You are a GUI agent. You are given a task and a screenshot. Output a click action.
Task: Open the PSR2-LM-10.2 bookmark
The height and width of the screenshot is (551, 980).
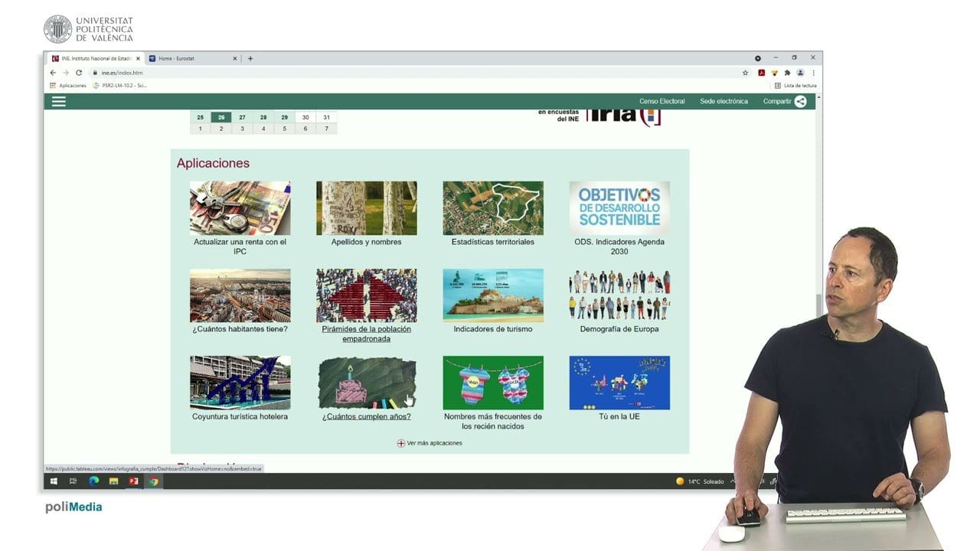pyautogui.click(x=120, y=86)
